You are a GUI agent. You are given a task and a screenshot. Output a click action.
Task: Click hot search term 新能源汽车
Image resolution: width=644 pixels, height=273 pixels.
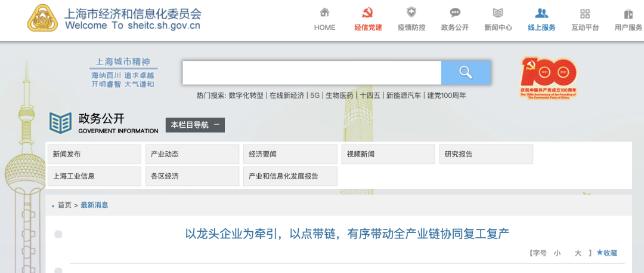[x=403, y=96]
